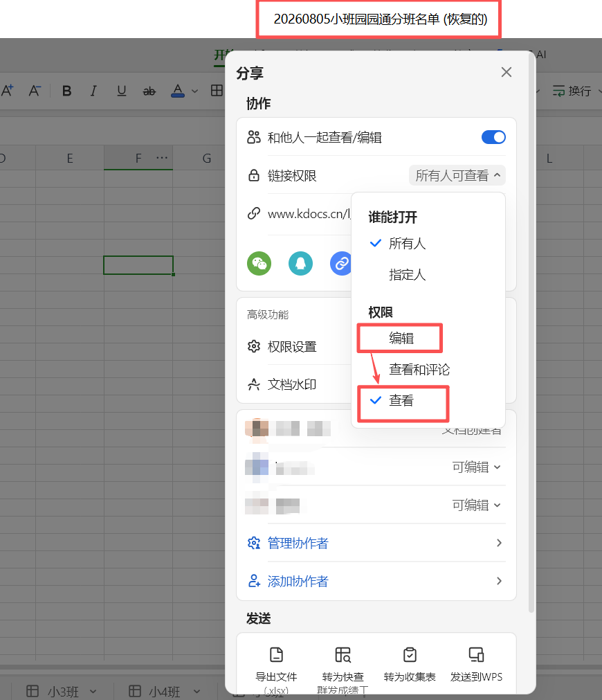The image size is (602, 700).
Task: Click first collaborator avatar thumbnail
Action: click(257, 429)
